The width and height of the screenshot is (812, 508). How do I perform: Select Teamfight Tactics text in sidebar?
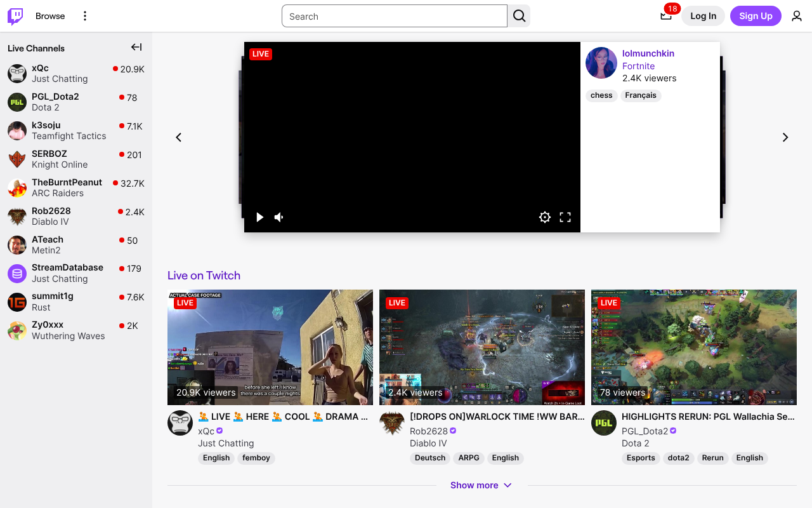click(x=69, y=136)
